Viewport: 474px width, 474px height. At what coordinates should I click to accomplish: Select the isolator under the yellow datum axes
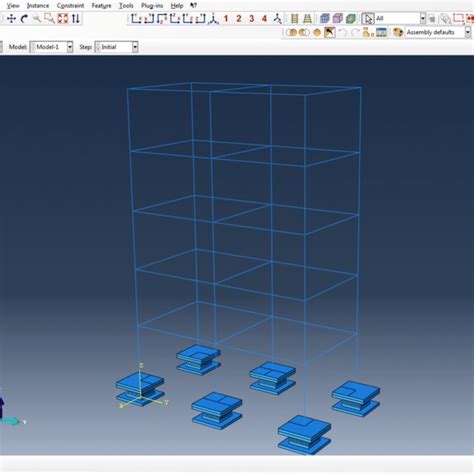point(140,389)
